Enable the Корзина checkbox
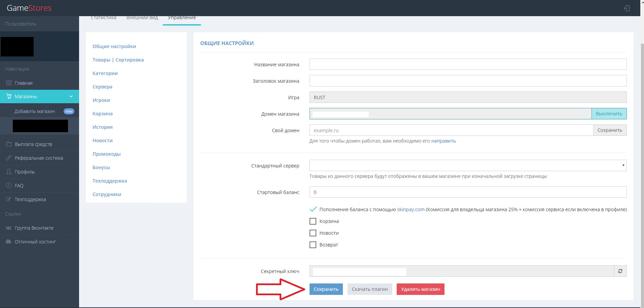 pos(313,221)
